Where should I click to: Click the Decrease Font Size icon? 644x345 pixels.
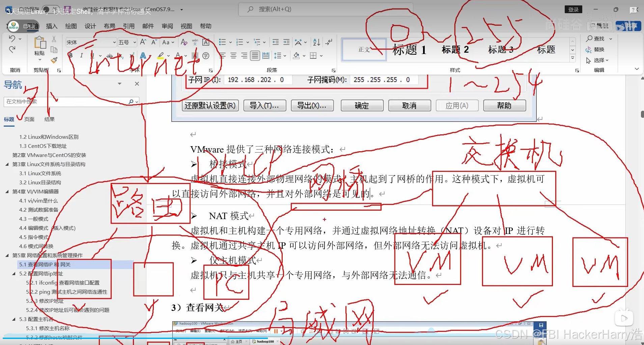tap(154, 42)
